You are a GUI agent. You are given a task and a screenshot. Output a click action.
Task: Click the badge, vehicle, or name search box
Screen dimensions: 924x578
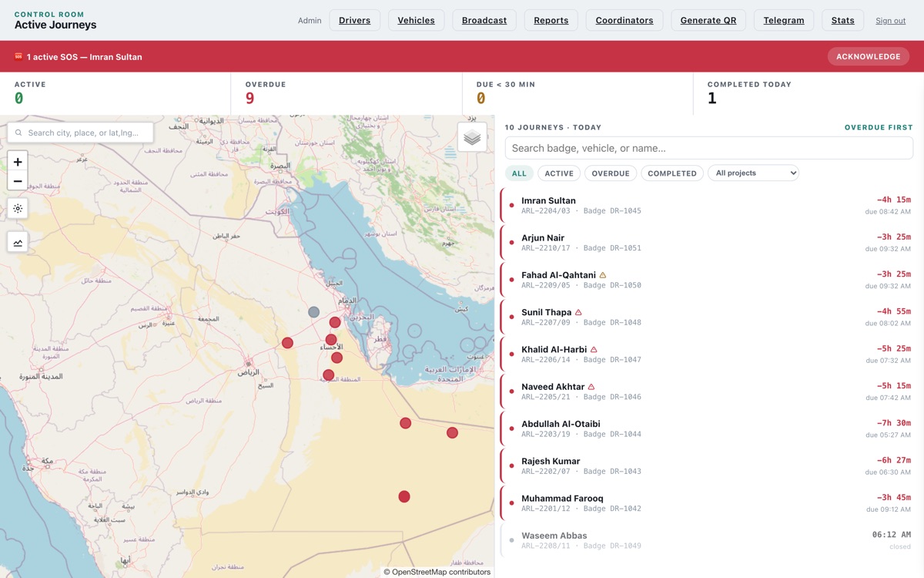click(709, 148)
